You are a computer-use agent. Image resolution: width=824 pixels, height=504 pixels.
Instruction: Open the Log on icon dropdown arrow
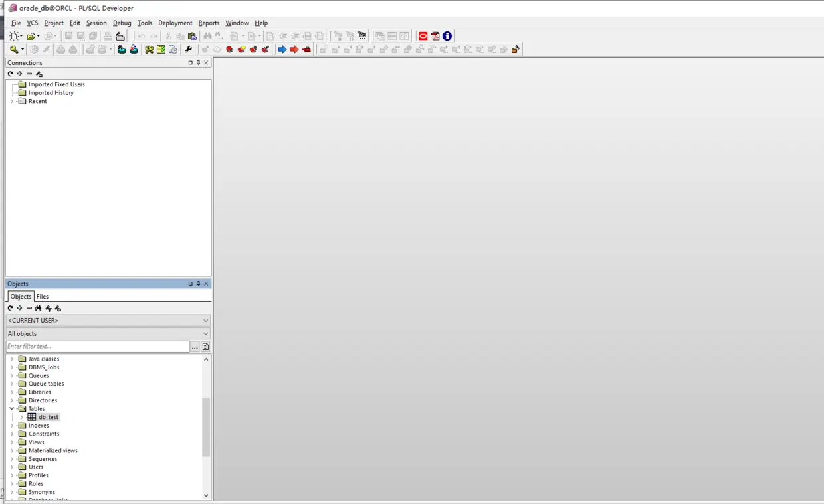(23, 49)
